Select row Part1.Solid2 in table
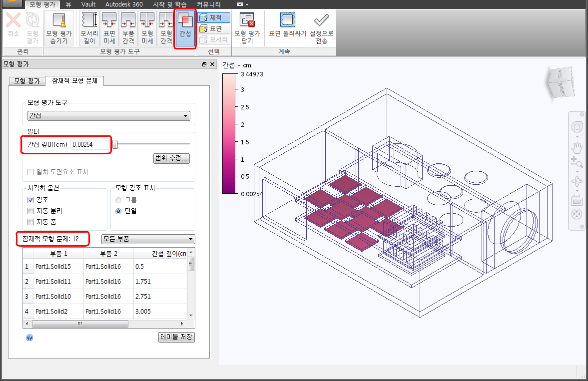The width and height of the screenshot is (588, 381). pyautogui.click(x=104, y=312)
